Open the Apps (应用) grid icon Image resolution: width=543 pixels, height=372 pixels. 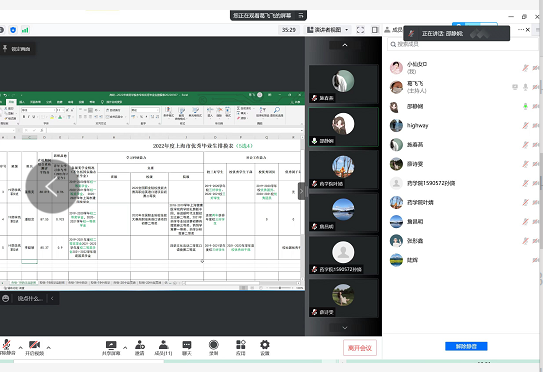[240, 348]
